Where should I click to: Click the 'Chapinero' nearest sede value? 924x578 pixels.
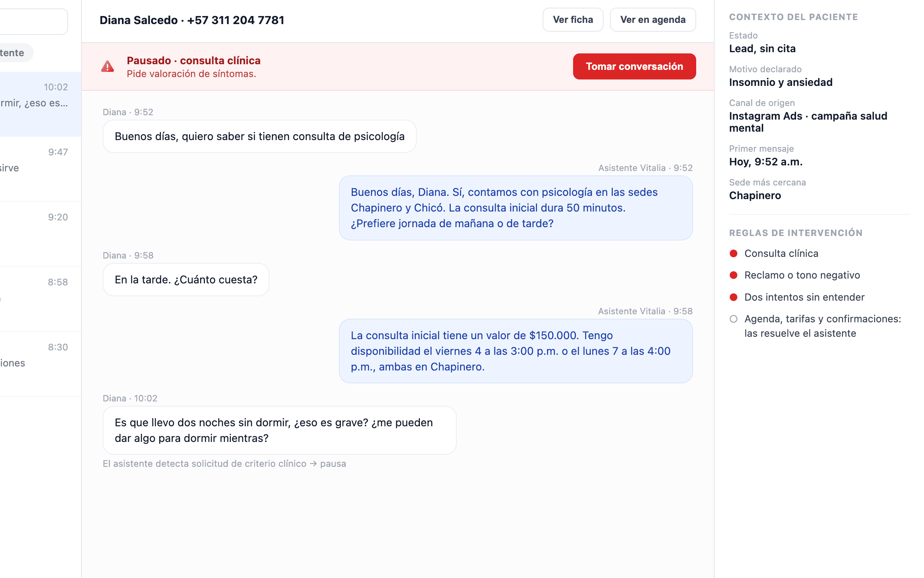755,195
